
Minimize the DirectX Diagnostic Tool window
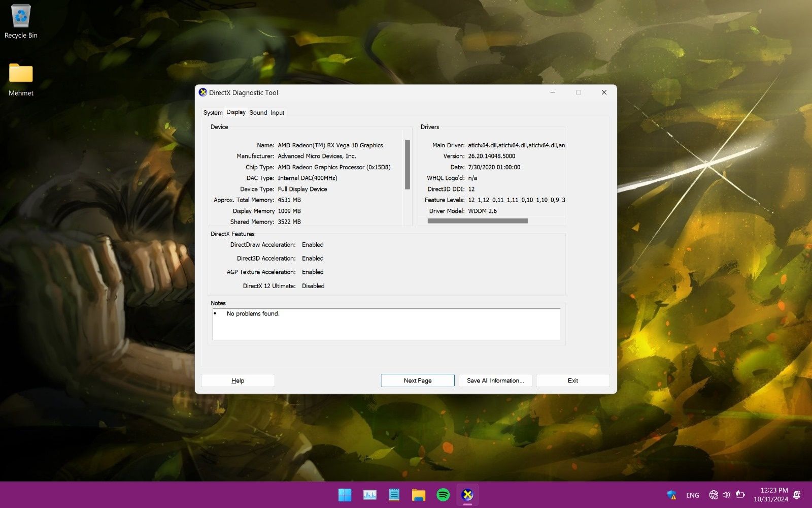[x=553, y=92]
